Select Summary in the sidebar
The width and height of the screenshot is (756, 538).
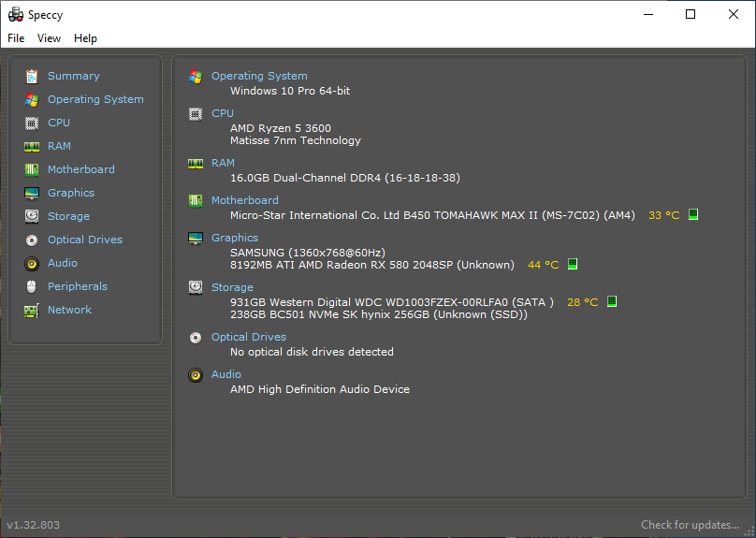tap(74, 76)
